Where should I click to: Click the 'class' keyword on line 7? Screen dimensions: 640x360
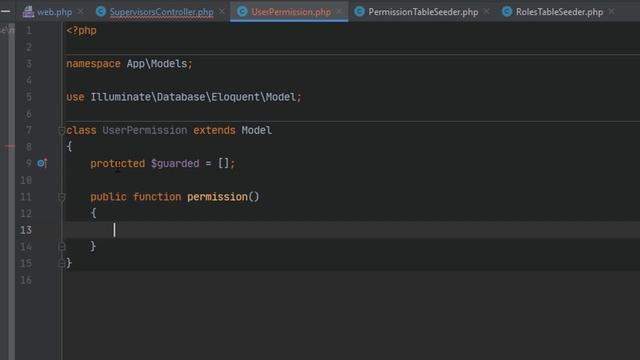[x=81, y=130]
